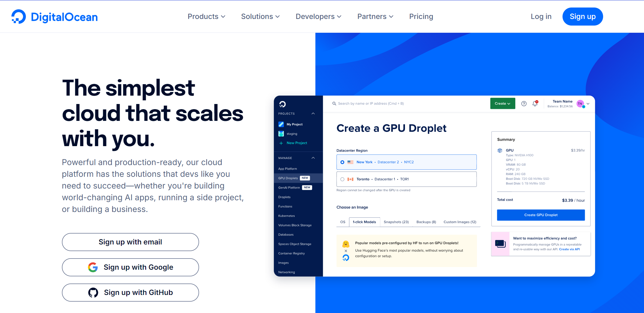
Task: Click the NEW badge beside GenAI Platform
Action: (307, 188)
